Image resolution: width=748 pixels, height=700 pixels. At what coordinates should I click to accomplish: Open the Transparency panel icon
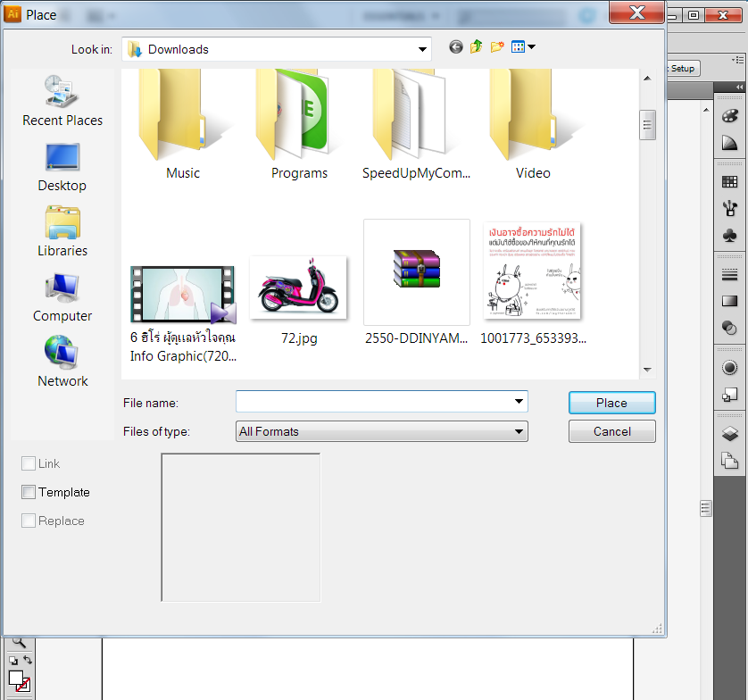tap(729, 329)
